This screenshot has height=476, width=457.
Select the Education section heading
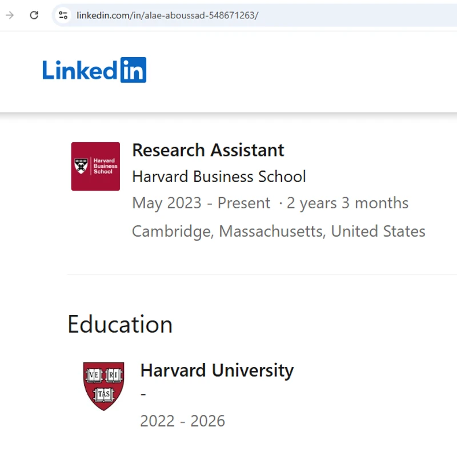120,324
